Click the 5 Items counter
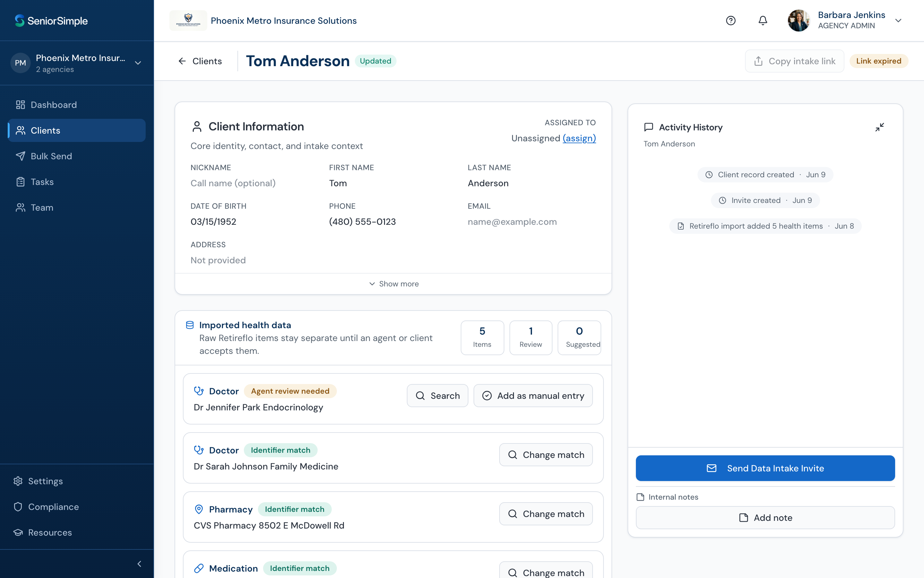 point(482,337)
